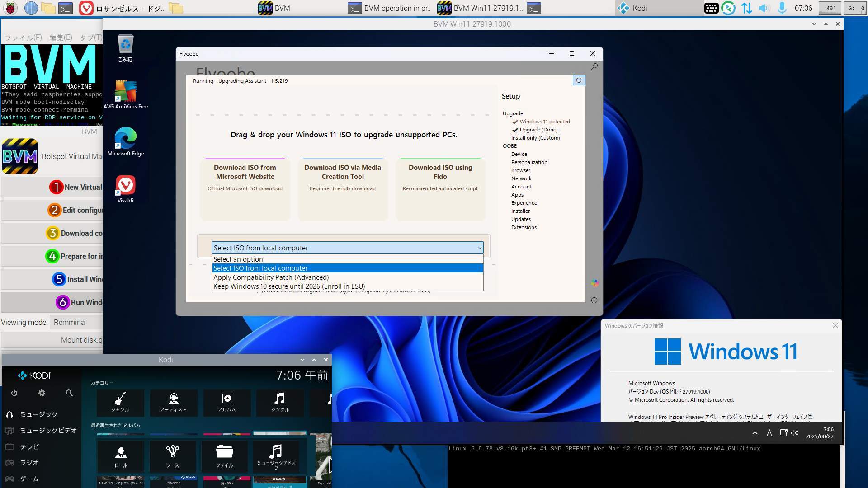Image resolution: width=868 pixels, height=488 pixels.
Task: Open the Kodi settings gear
Action: click(x=42, y=393)
